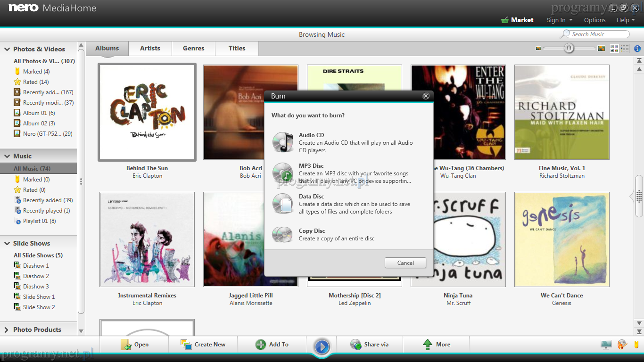Open the Help dropdown menu

tap(626, 20)
